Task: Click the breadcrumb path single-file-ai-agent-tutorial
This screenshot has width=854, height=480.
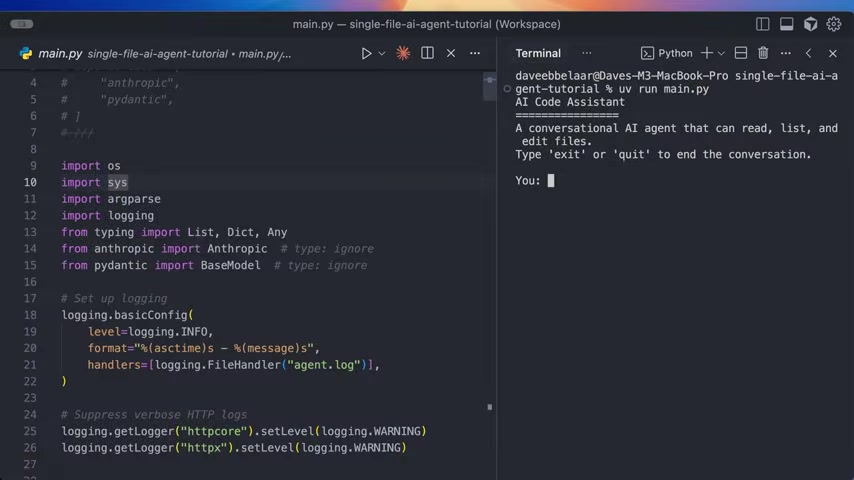Action: pyautogui.click(x=157, y=54)
